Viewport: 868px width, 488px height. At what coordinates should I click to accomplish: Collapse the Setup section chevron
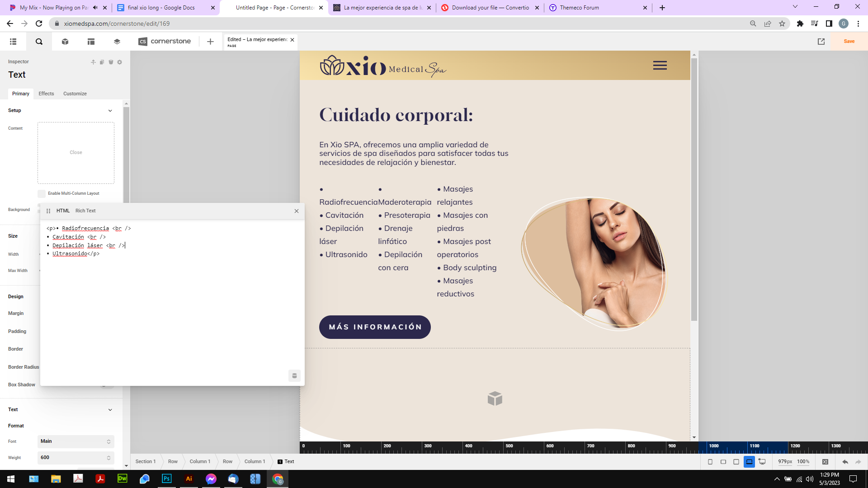[x=110, y=111]
